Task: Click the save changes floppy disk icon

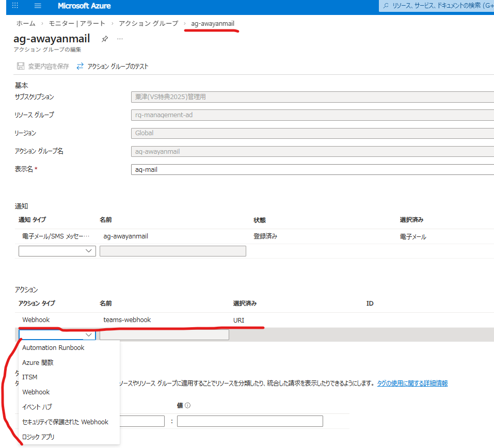Action: coord(21,66)
